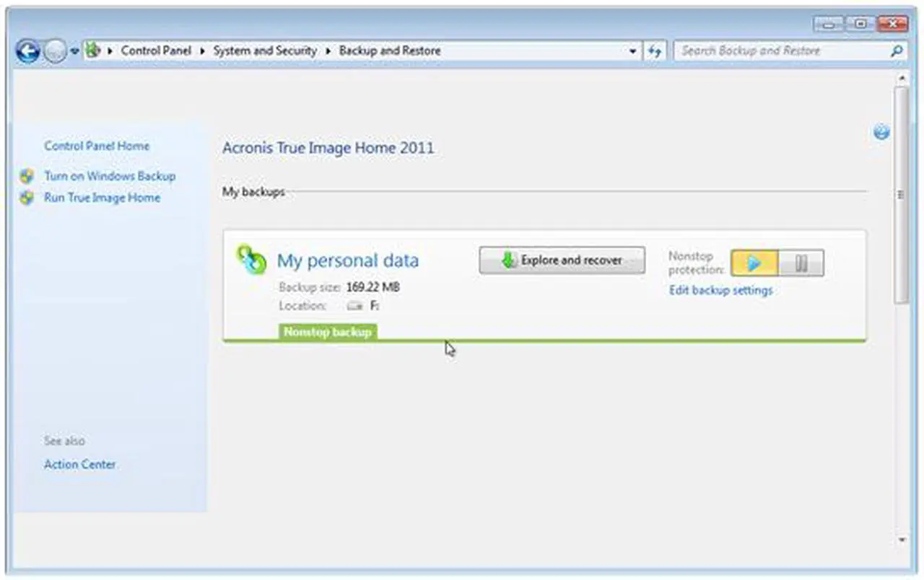Open Action Center link
The height and width of the screenshot is (580, 924).
(79, 465)
